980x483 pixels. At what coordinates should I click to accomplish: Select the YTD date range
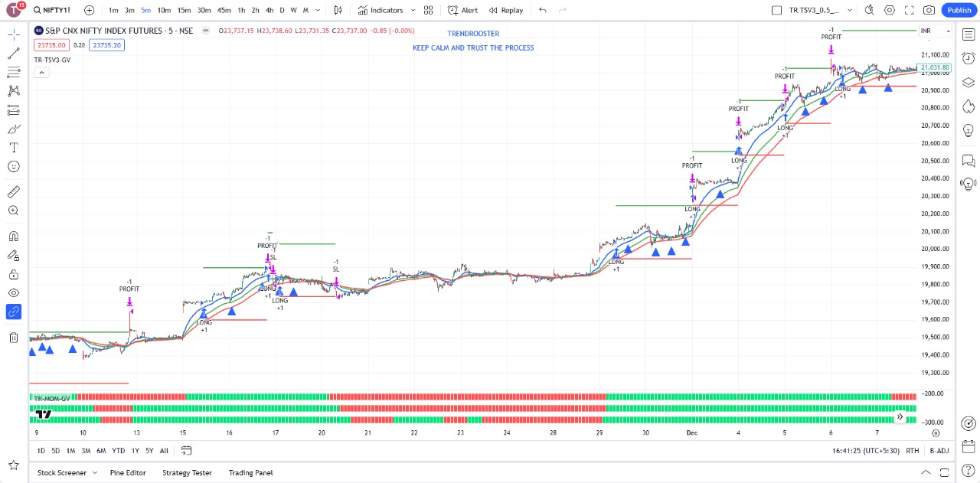[118, 451]
